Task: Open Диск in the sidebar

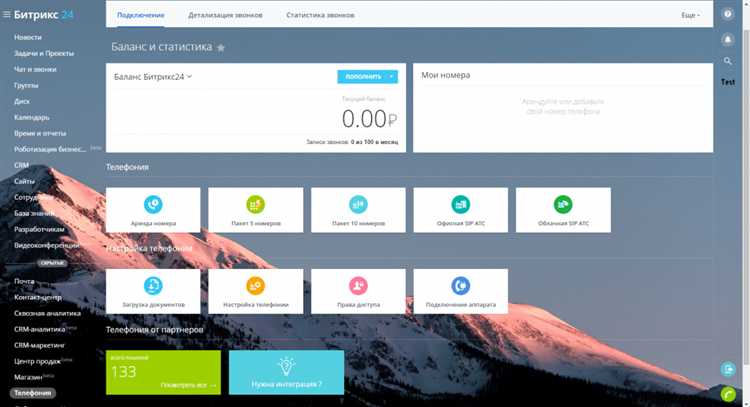Action: coord(22,101)
